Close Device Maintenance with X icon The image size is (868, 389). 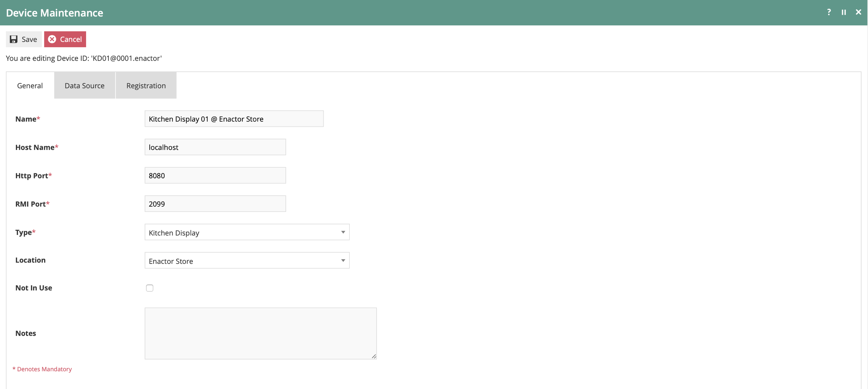pyautogui.click(x=858, y=12)
